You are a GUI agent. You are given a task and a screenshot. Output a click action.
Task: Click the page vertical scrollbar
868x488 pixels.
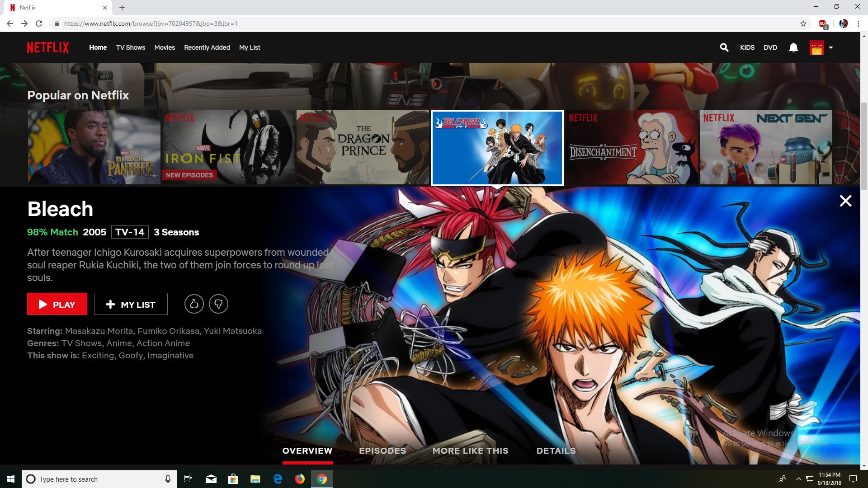pyautogui.click(x=864, y=147)
